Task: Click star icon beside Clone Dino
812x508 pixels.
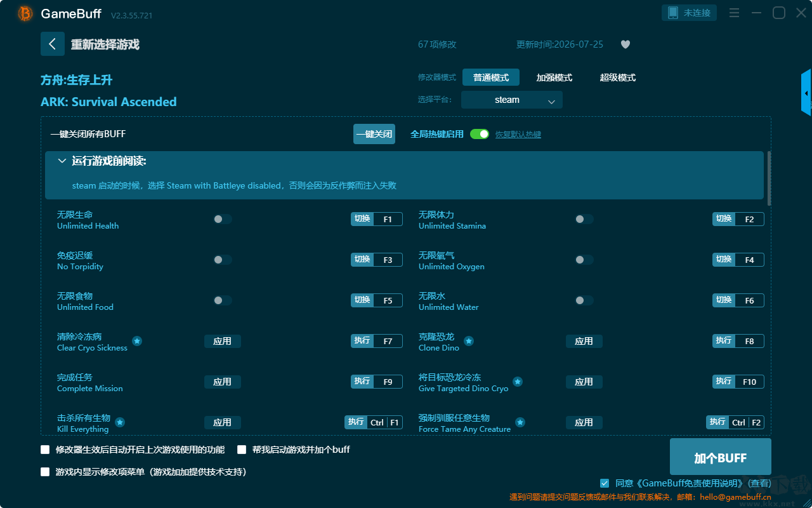Action: (x=469, y=341)
